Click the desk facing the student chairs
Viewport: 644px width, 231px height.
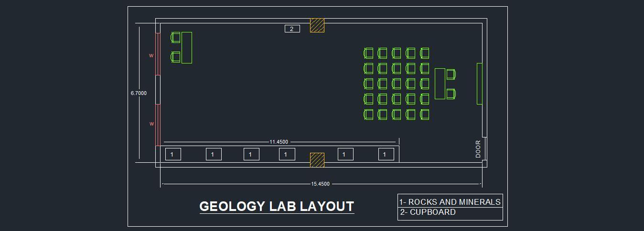pos(440,84)
